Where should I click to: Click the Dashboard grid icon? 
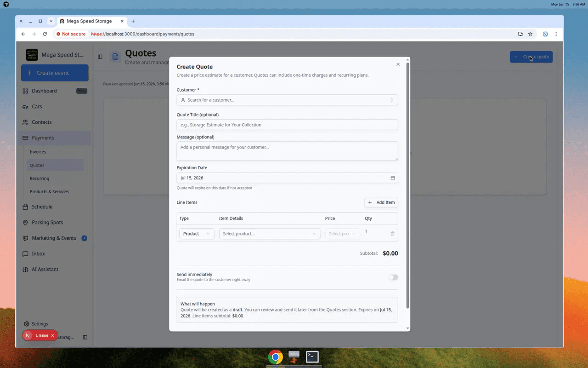tap(25, 91)
